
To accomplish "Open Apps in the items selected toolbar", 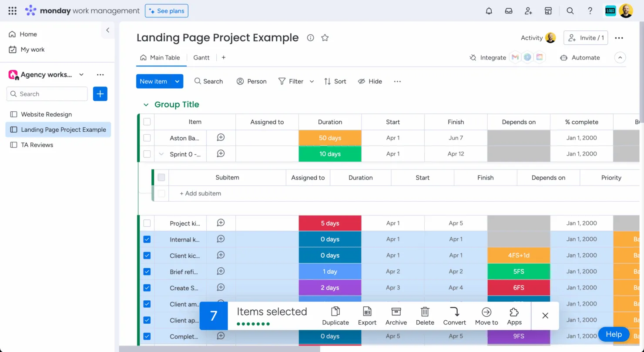I will (514, 315).
